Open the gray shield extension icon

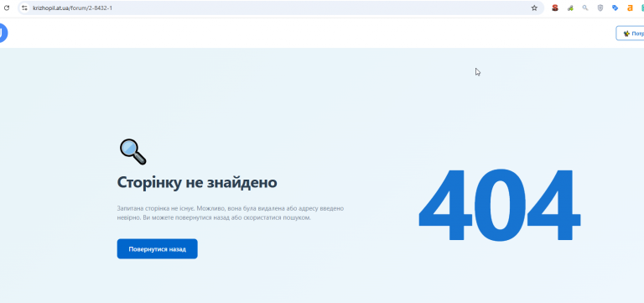(x=600, y=8)
